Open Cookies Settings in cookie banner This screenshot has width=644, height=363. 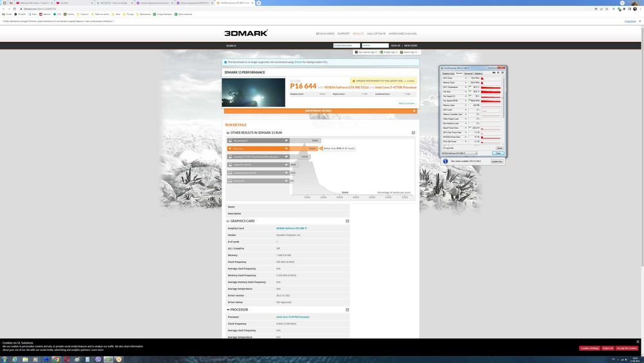(589, 348)
